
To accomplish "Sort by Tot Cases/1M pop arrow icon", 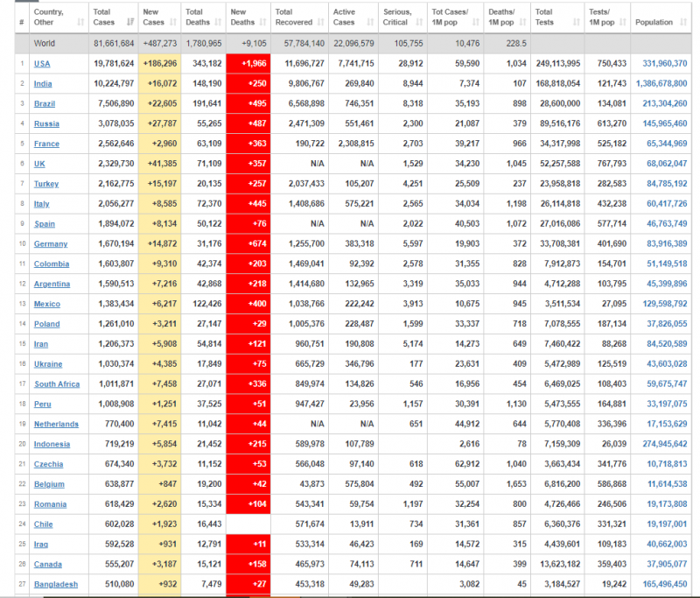I will tap(476, 22).
